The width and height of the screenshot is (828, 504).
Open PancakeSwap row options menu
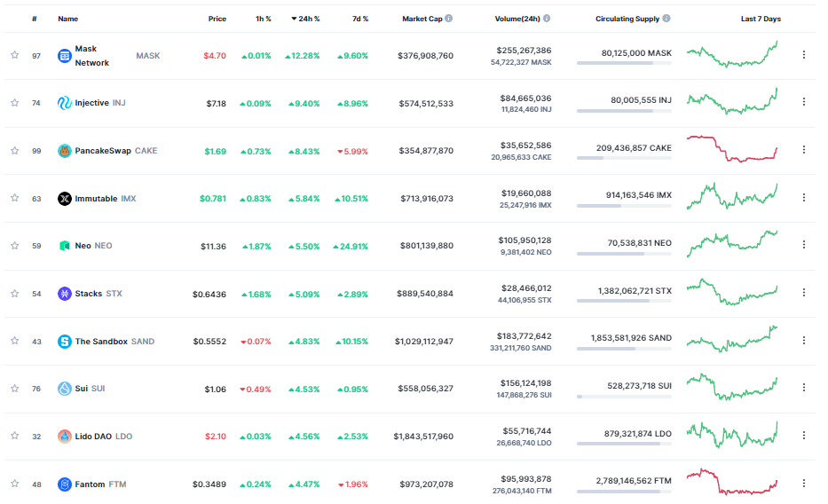click(x=804, y=149)
